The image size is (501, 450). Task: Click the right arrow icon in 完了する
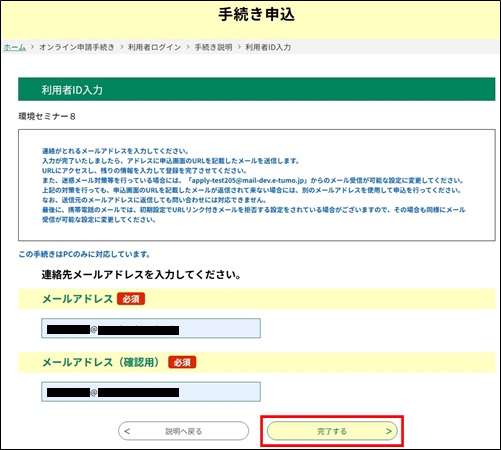[x=389, y=431]
